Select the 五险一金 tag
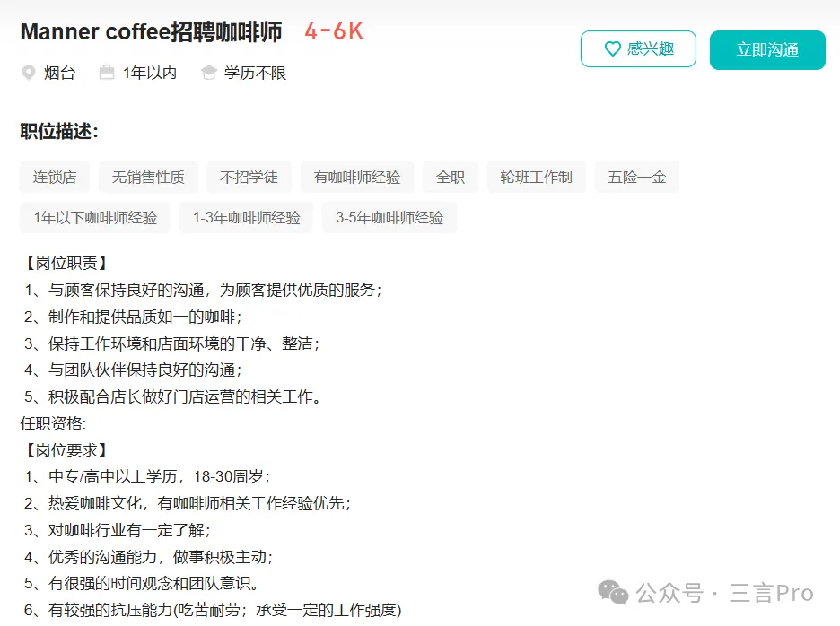 (x=637, y=178)
